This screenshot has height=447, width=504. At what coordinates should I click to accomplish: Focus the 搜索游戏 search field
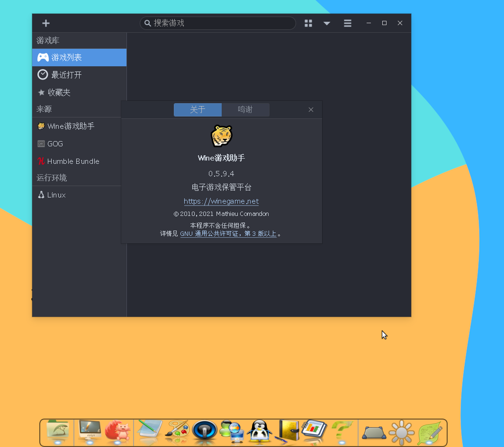pos(217,23)
